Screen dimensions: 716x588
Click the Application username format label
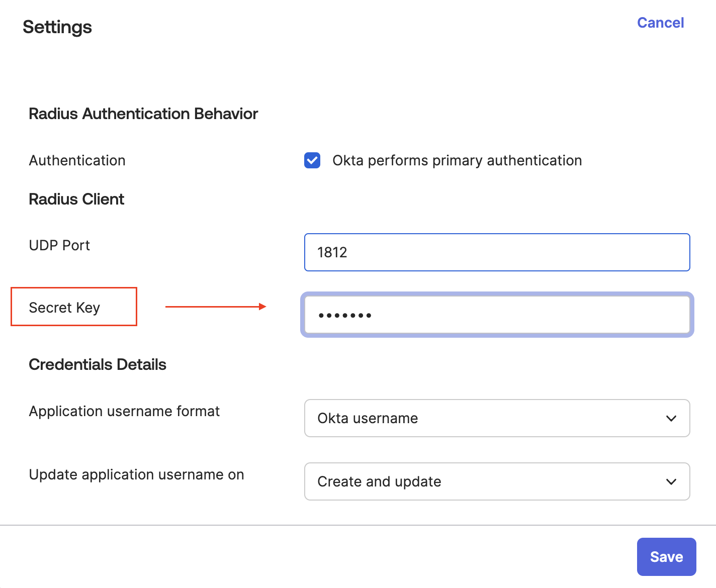pos(124,411)
